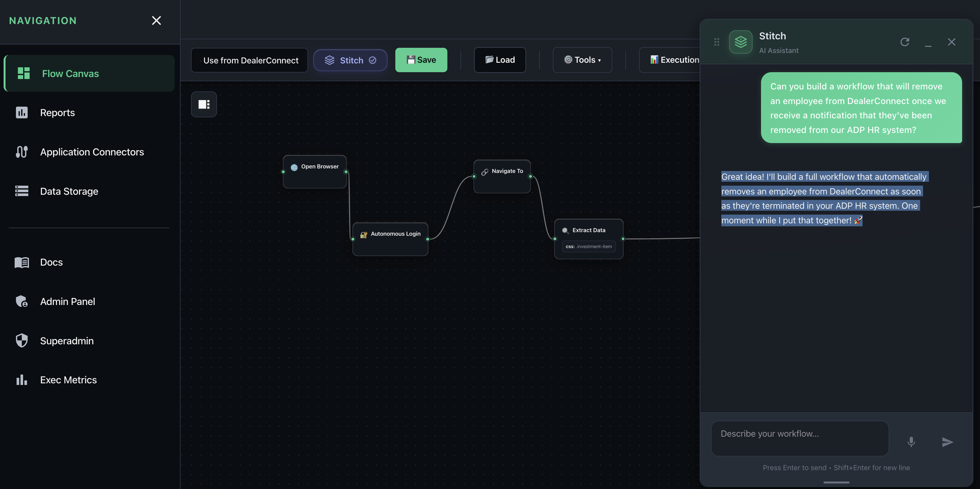
Task: Click the user's green chat message bubble
Action: (x=861, y=108)
